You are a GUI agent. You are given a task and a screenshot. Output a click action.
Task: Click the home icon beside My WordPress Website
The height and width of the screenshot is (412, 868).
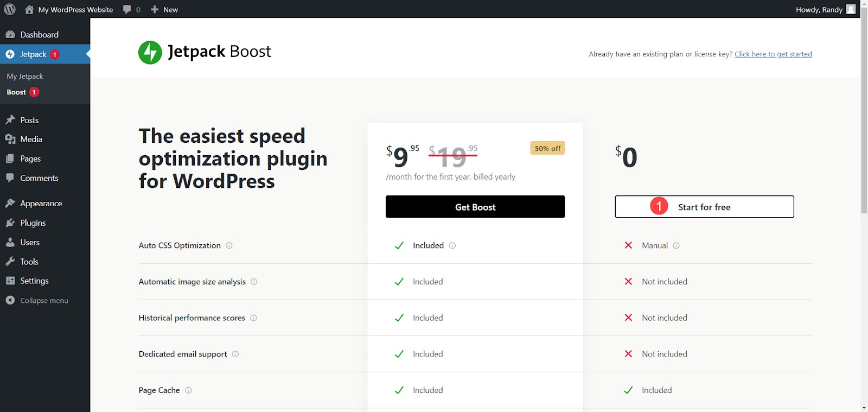tap(29, 9)
